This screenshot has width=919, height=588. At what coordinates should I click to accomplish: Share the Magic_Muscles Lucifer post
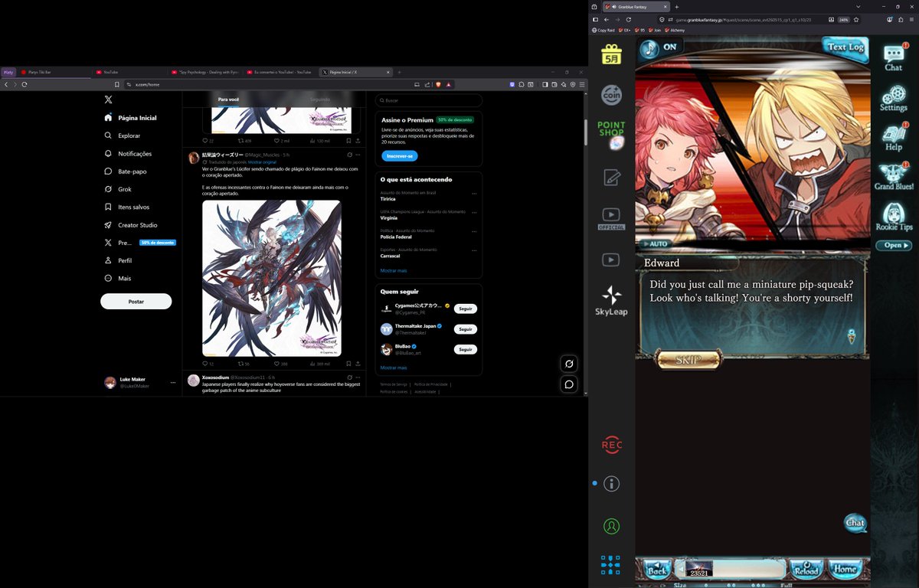point(358,364)
